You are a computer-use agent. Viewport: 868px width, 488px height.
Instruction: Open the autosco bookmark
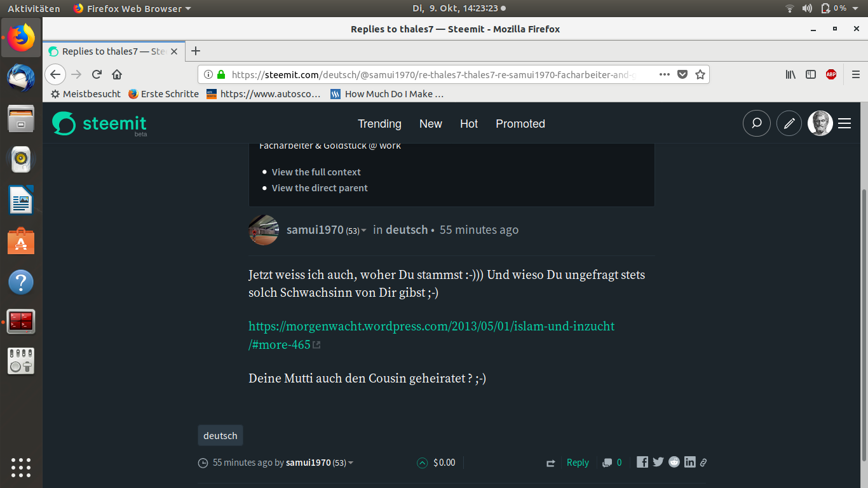click(x=264, y=93)
